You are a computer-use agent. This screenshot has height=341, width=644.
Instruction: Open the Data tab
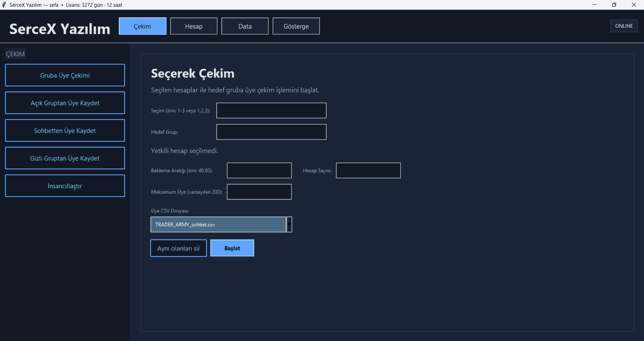[245, 26]
